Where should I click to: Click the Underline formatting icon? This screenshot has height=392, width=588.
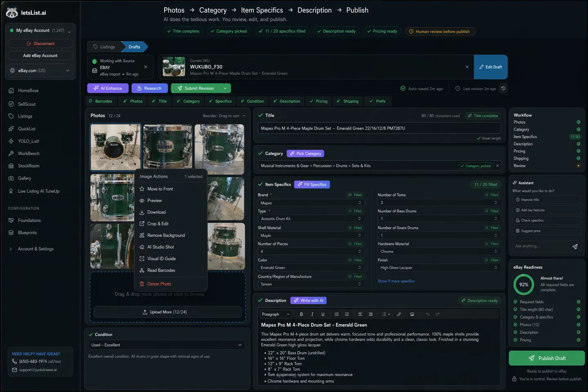323,314
